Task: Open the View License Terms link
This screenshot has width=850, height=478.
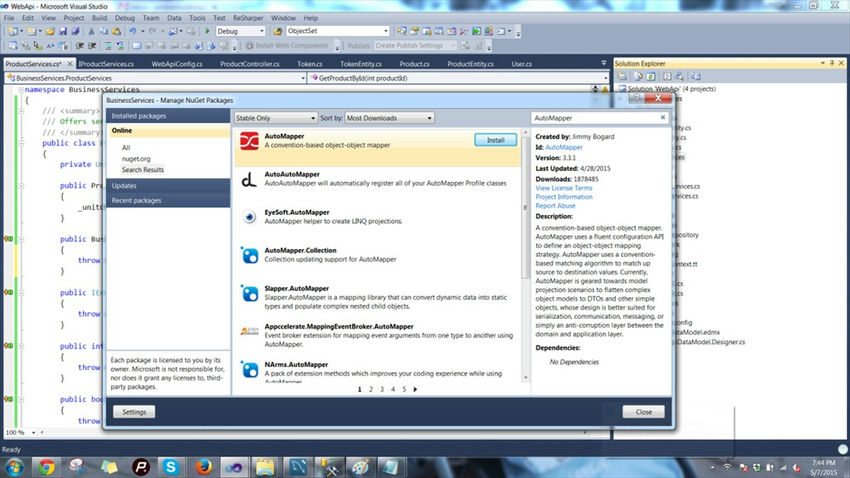Action: point(564,188)
